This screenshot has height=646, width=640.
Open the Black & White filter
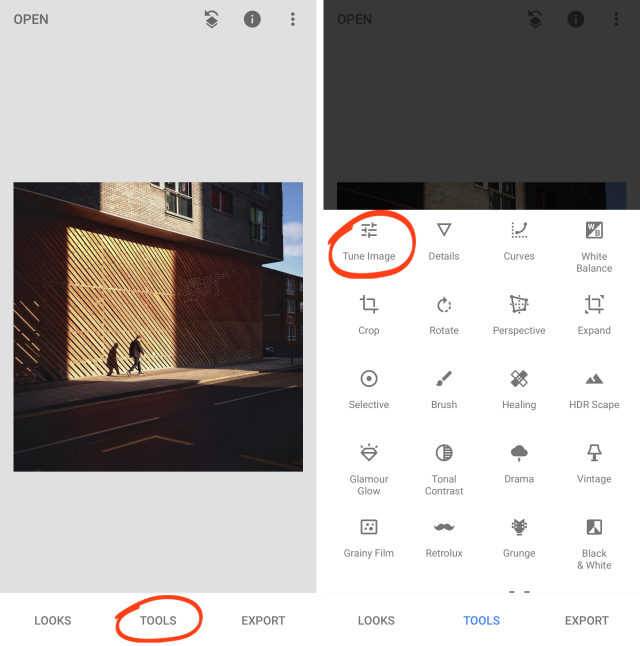[x=594, y=544]
